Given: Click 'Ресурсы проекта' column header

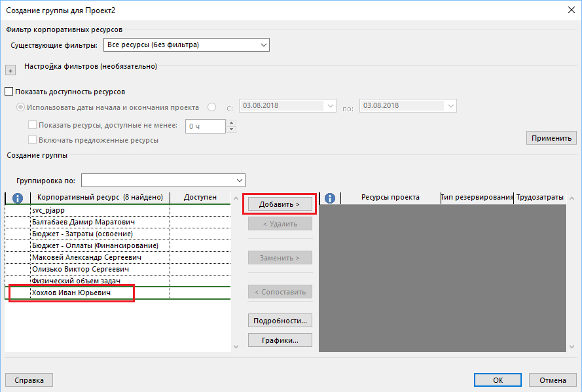Looking at the screenshot, I should (390, 197).
